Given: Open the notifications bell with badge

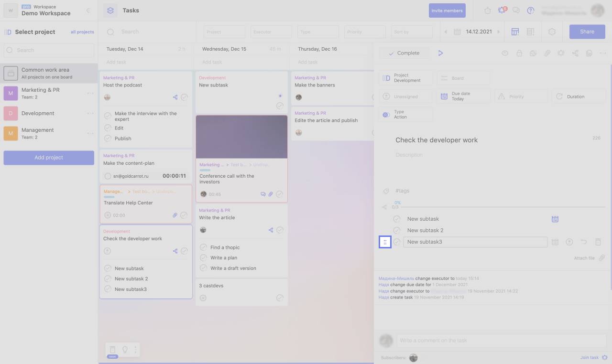Looking at the screenshot, I should tap(502, 10).
